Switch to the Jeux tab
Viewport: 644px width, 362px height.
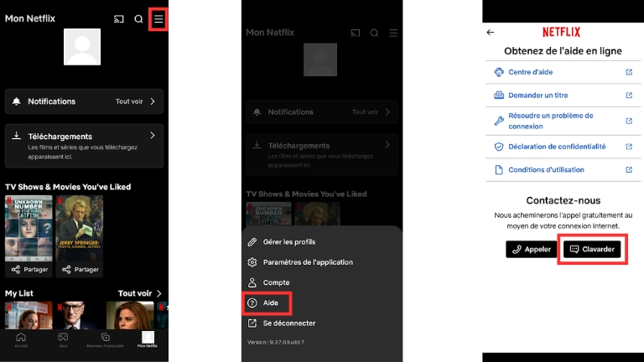click(63, 339)
